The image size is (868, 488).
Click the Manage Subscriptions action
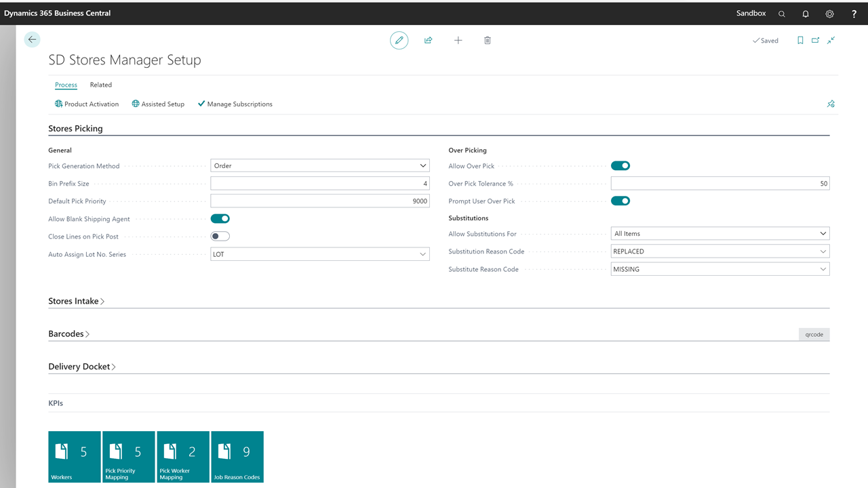[235, 104]
